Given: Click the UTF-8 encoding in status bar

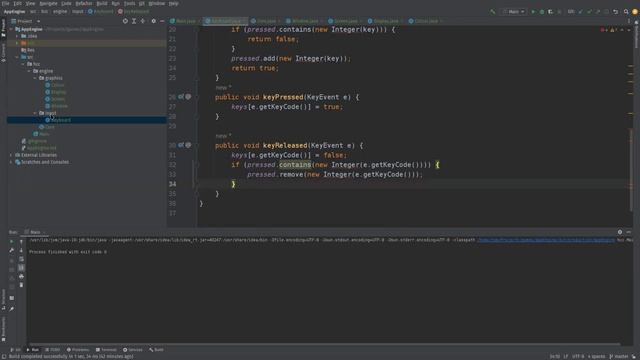Looking at the screenshot, I should pos(578,356).
